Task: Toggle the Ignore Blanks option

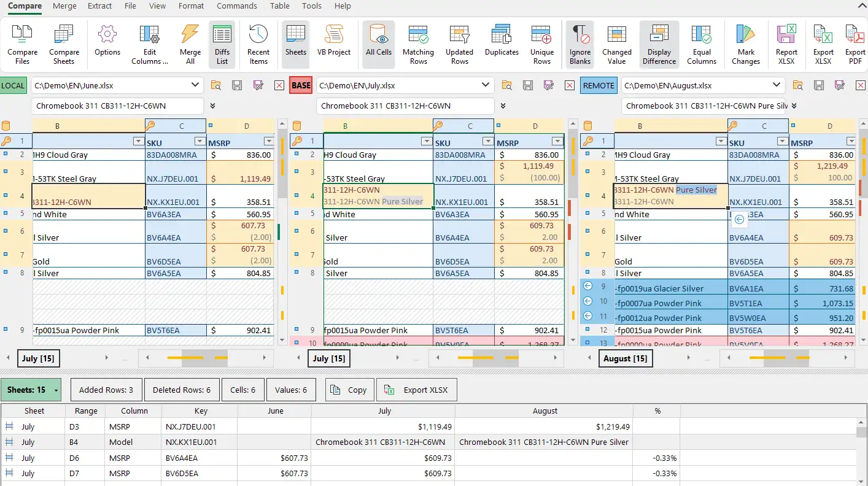Action: (x=579, y=44)
